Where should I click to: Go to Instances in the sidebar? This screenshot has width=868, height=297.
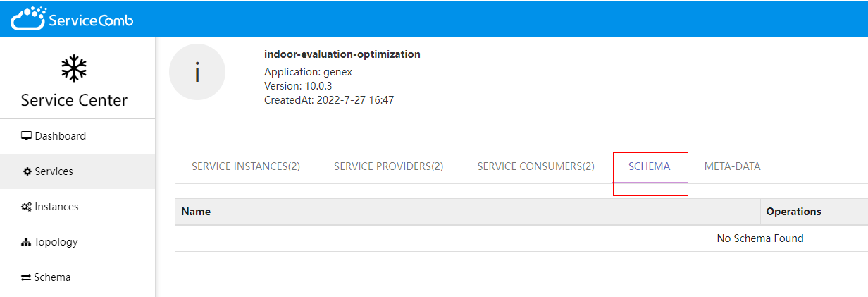(77, 207)
